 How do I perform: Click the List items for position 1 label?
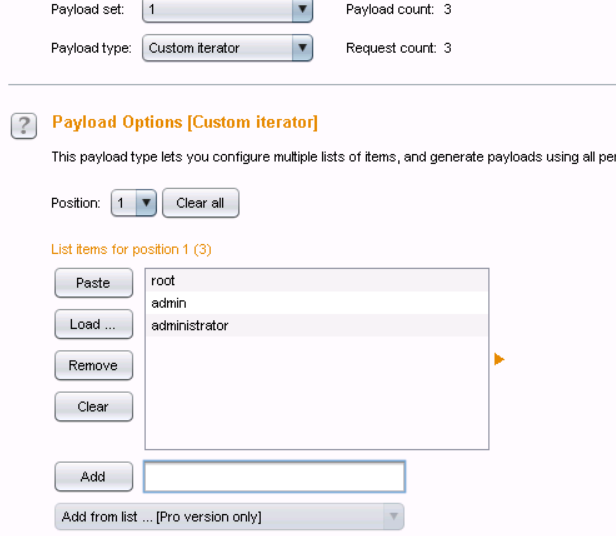pos(131,249)
